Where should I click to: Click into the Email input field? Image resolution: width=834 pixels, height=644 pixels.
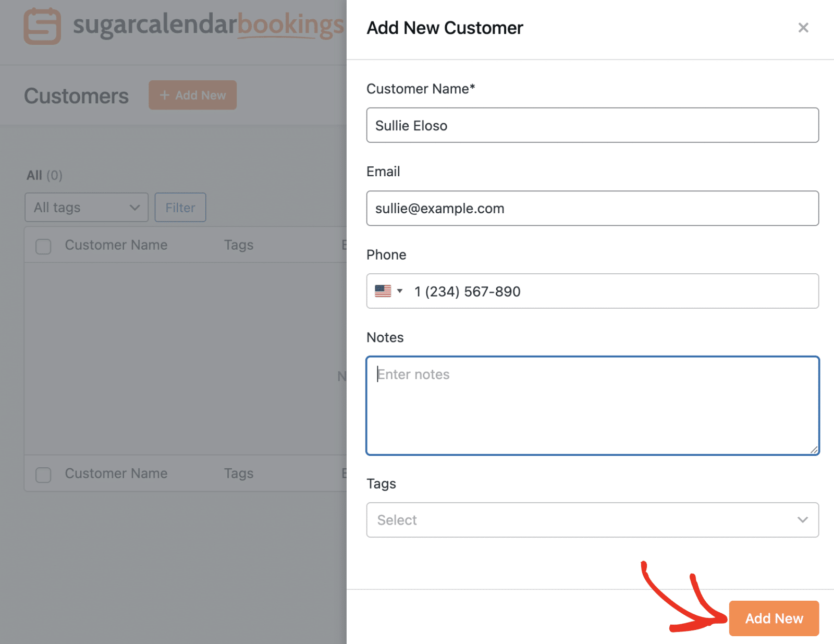[x=592, y=208]
